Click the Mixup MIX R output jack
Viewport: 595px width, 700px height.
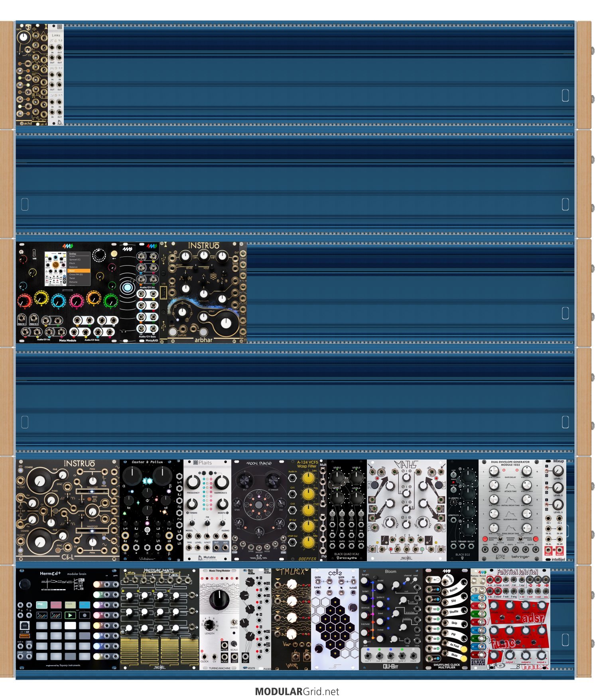coord(560,550)
